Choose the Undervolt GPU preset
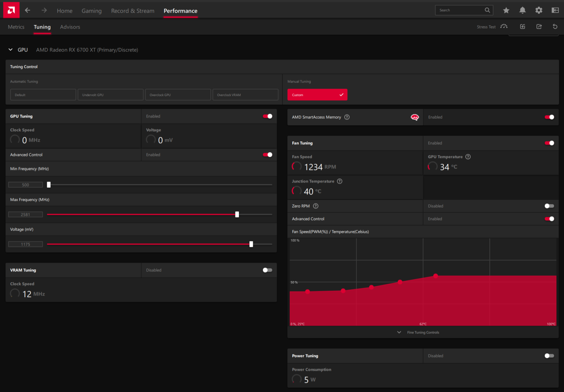564x392 pixels. point(111,95)
